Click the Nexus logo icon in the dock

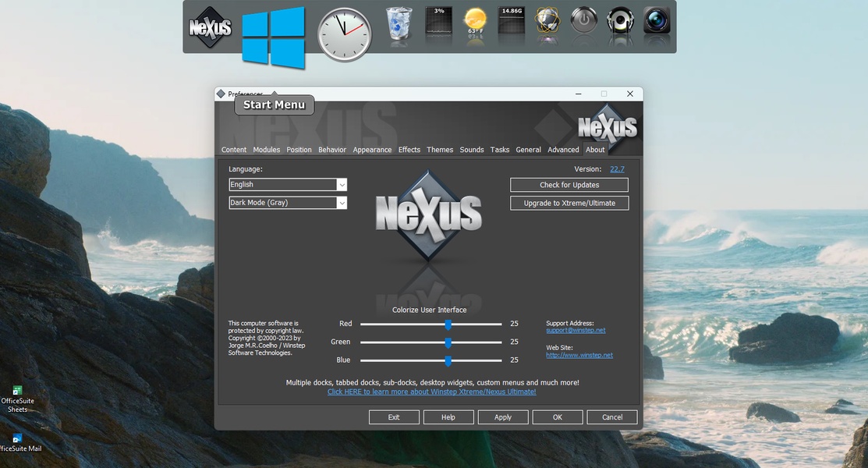(210, 27)
